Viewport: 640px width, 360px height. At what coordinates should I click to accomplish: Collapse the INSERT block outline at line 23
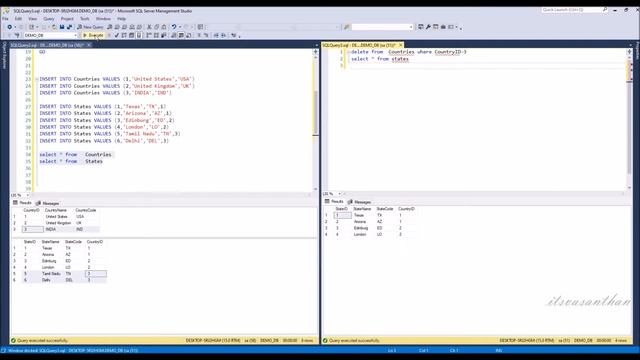(36, 79)
